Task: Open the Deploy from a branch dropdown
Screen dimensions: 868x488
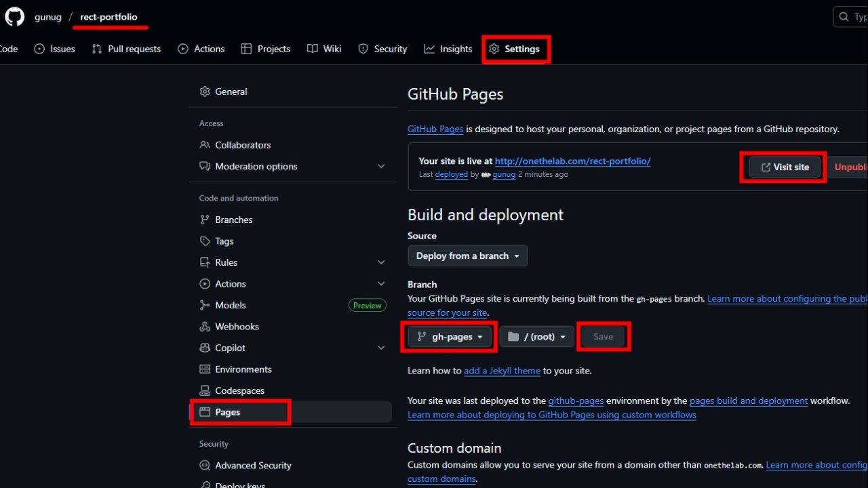Action: tap(468, 256)
